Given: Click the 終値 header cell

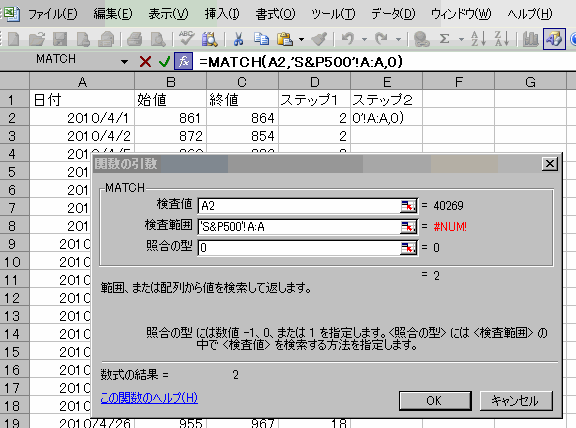Looking at the screenshot, I should [x=242, y=100].
